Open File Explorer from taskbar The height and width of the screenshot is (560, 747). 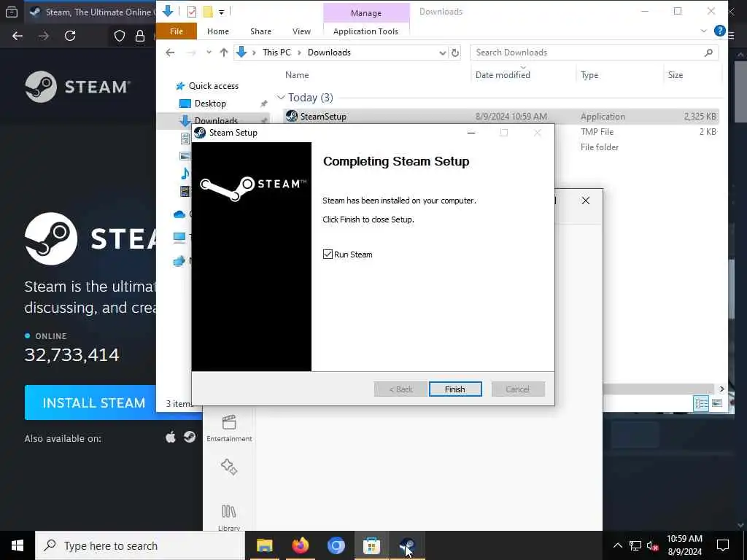[264, 545]
